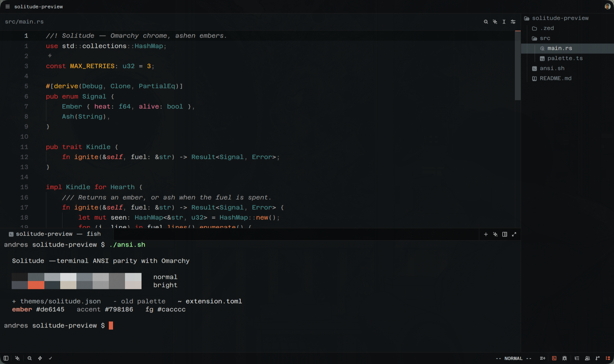
Task: Open palette.ts from the project tree
Action: (x=565, y=58)
